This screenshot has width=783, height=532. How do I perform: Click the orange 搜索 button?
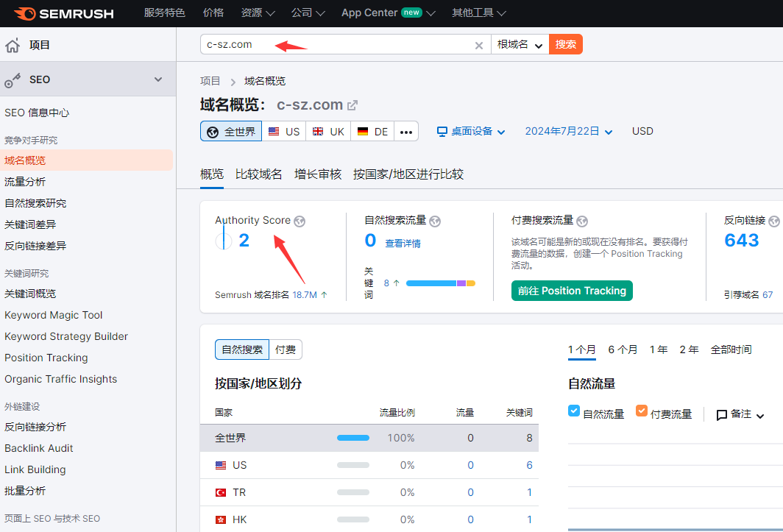coord(565,44)
